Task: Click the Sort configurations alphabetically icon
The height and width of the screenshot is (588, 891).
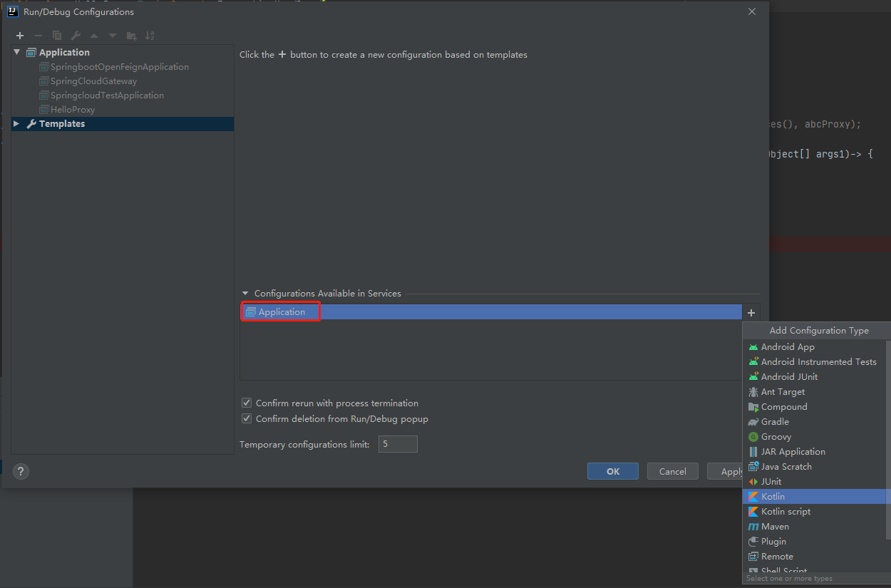Action: [150, 36]
